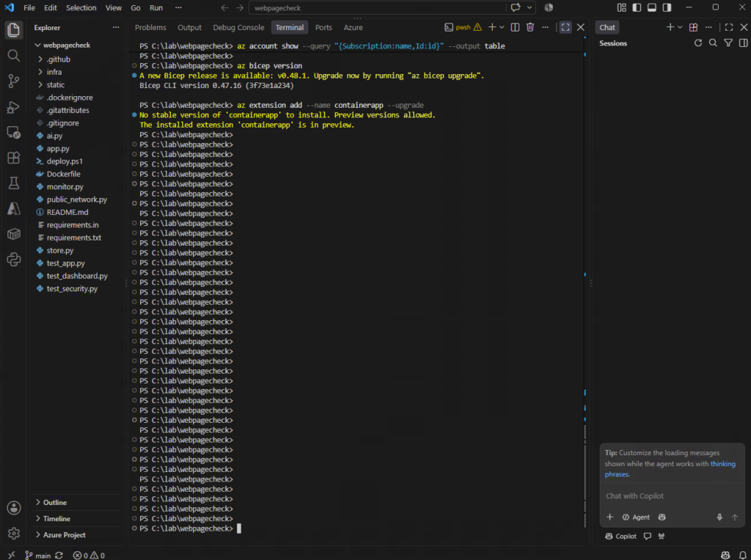This screenshot has width=751, height=560.
Task: Refresh the chat Sessions list
Action: tap(698, 43)
